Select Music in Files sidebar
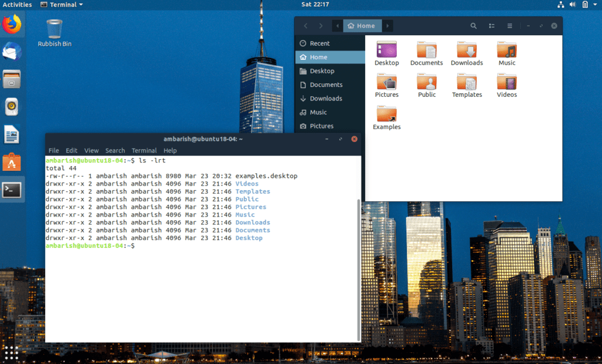Screen dimensions: 602x364 pos(330,112)
